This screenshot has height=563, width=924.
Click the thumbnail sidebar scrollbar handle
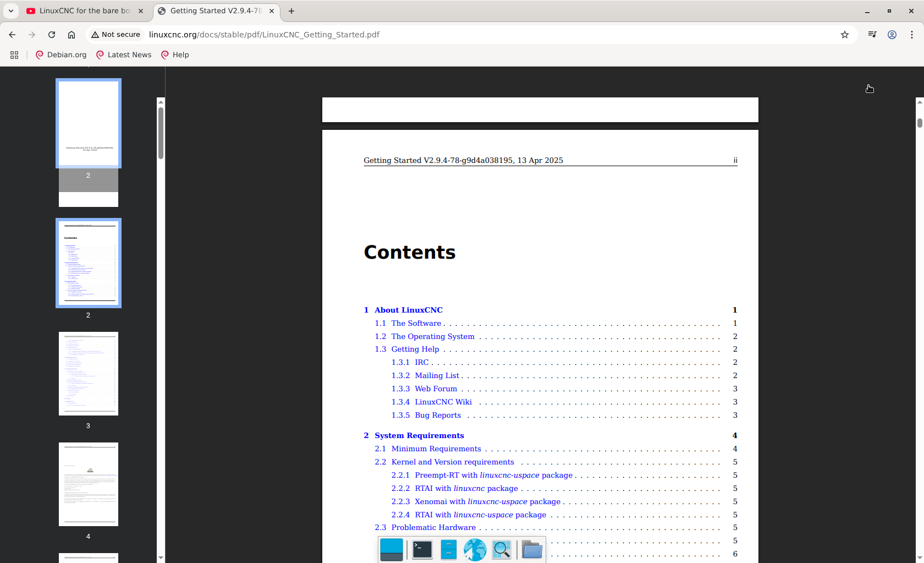[161, 133]
